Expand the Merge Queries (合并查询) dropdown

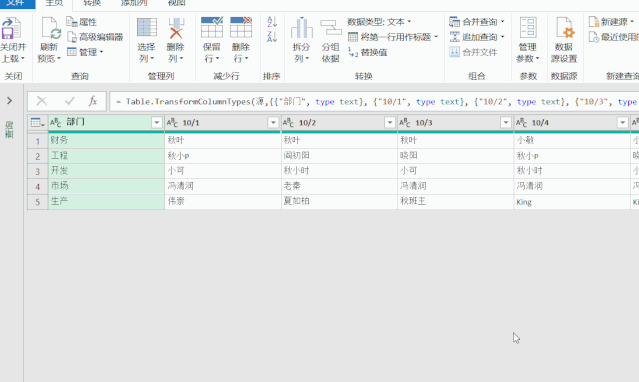(502, 22)
